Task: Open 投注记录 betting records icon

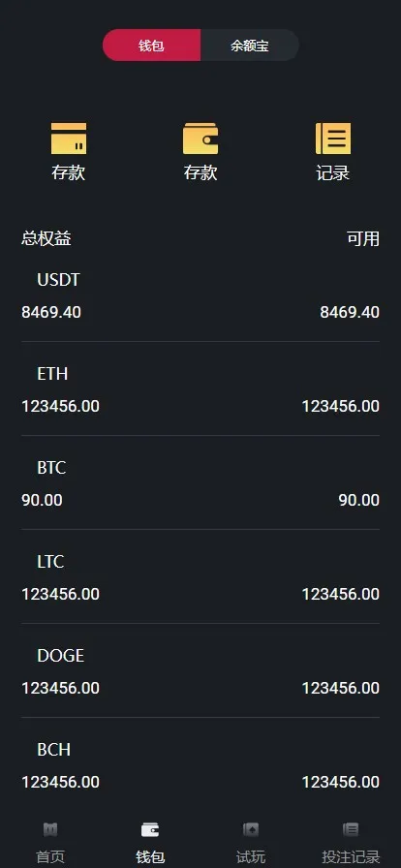Action: 351,829
